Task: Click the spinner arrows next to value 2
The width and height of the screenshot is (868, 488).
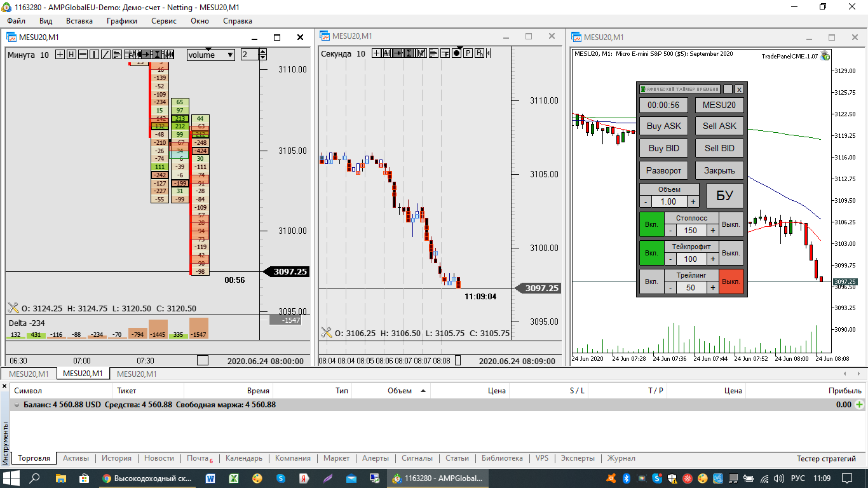Action: (263, 55)
